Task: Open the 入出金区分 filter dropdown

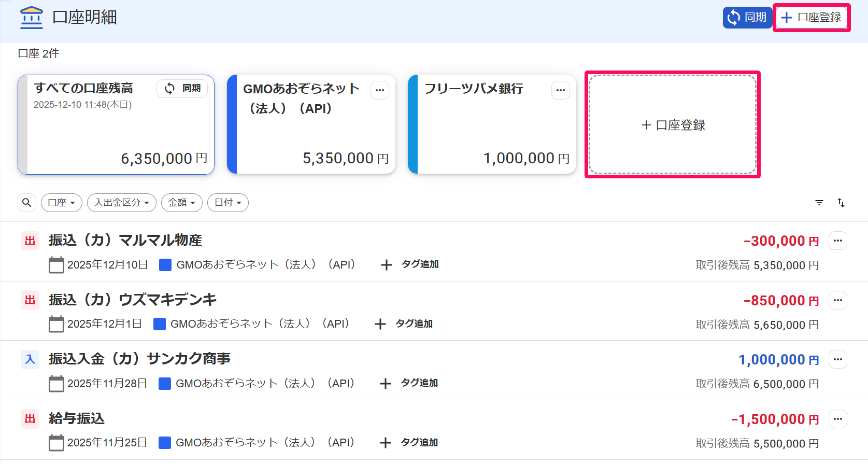Action: tap(122, 203)
